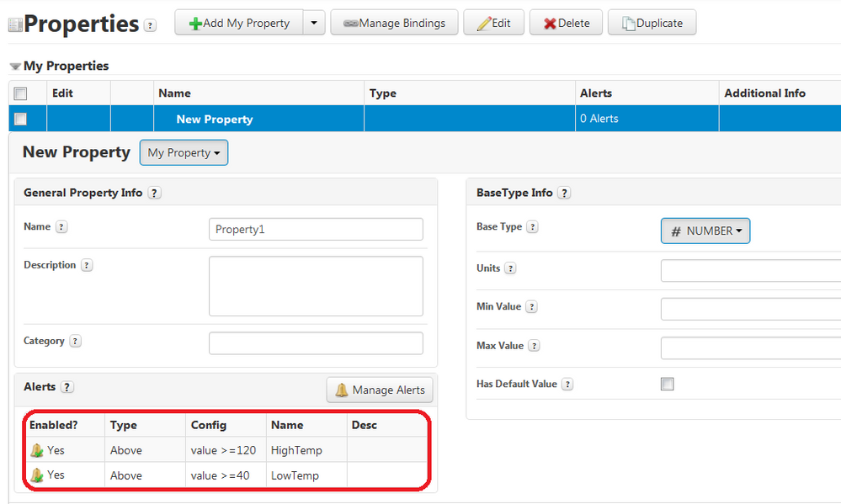841x504 pixels.
Task: Click the Units input field
Action: click(x=751, y=271)
